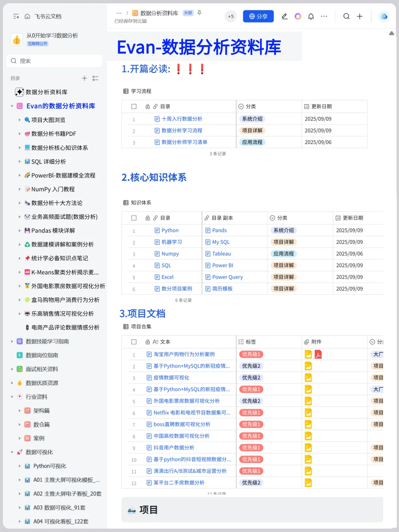Click the blue 分享 button
The height and width of the screenshot is (532, 399).
click(258, 16)
